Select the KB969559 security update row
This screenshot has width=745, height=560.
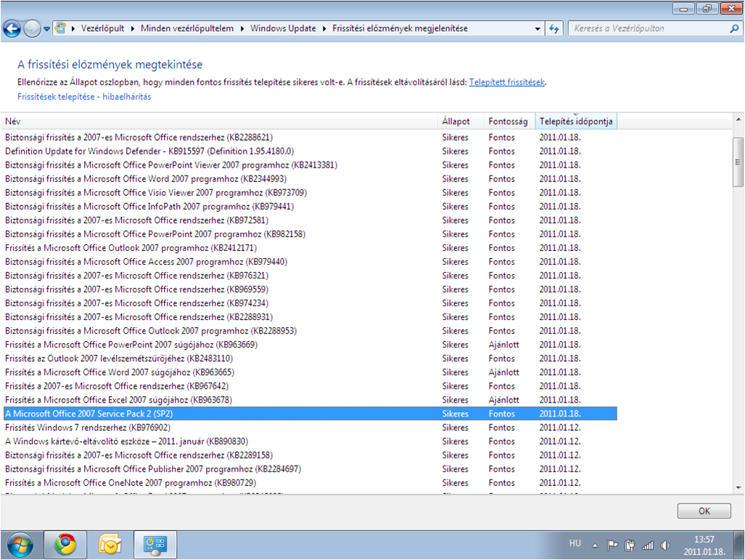(310, 289)
